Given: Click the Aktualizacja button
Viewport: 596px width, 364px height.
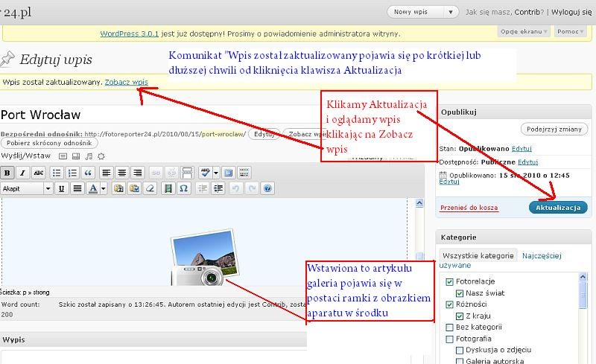Looking at the screenshot, I should click(x=557, y=208).
